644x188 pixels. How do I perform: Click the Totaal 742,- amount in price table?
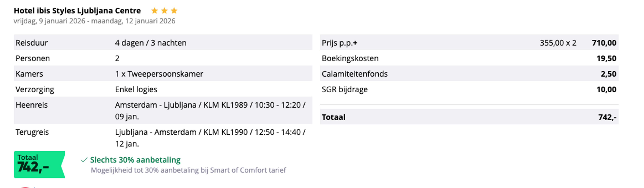(607, 117)
